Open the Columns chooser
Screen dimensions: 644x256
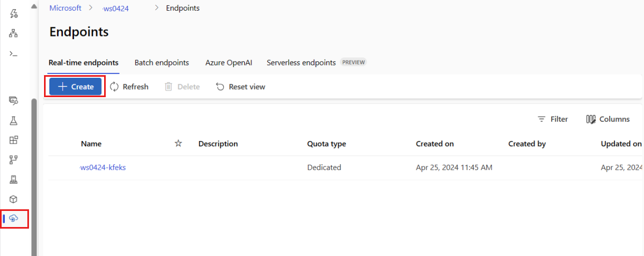[608, 119]
